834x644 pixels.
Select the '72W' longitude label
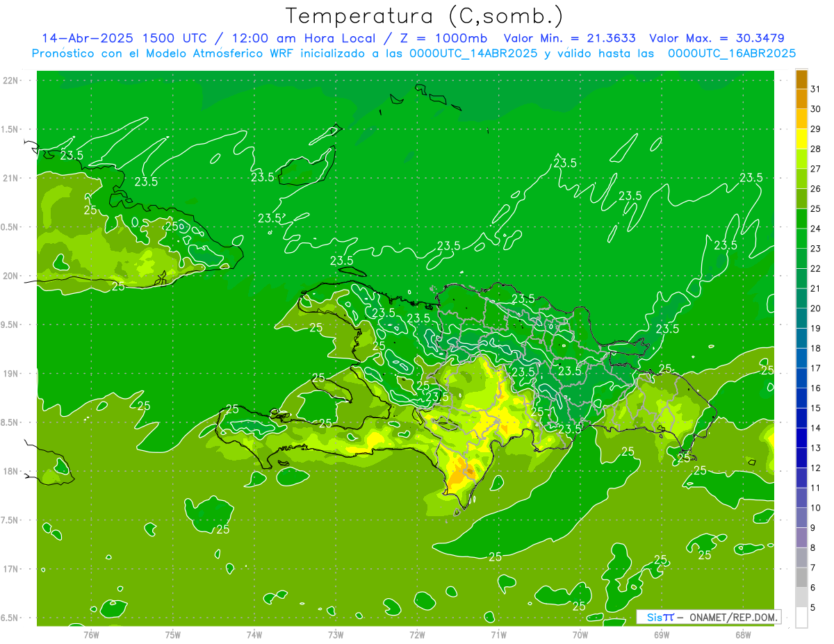coord(417,635)
